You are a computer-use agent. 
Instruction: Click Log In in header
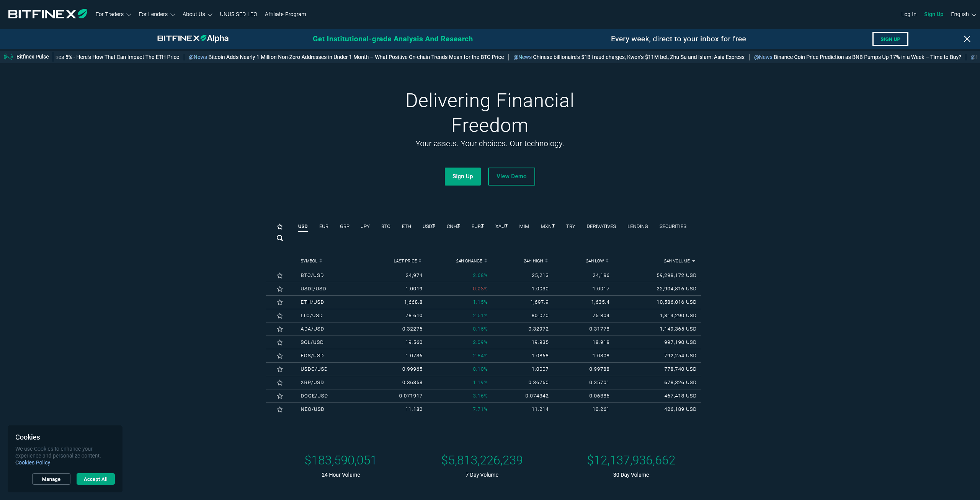tap(909, 14)
